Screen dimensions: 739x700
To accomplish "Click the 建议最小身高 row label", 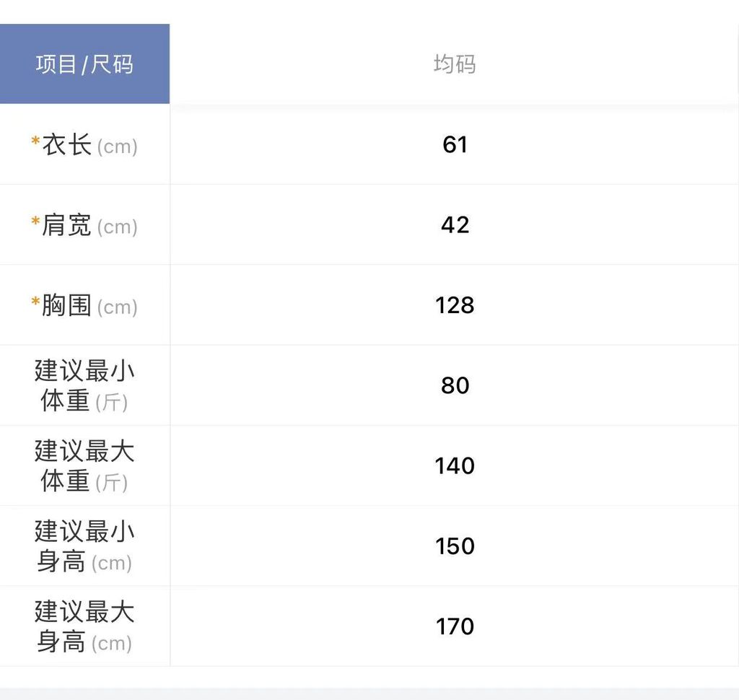I will (84, 546).
